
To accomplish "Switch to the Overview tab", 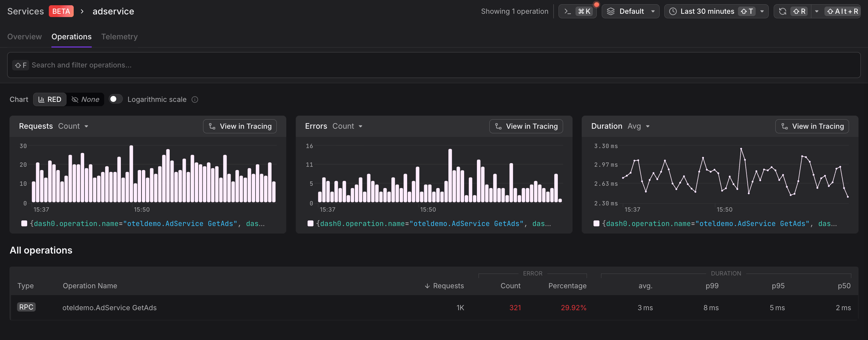I will coord(24,36).
